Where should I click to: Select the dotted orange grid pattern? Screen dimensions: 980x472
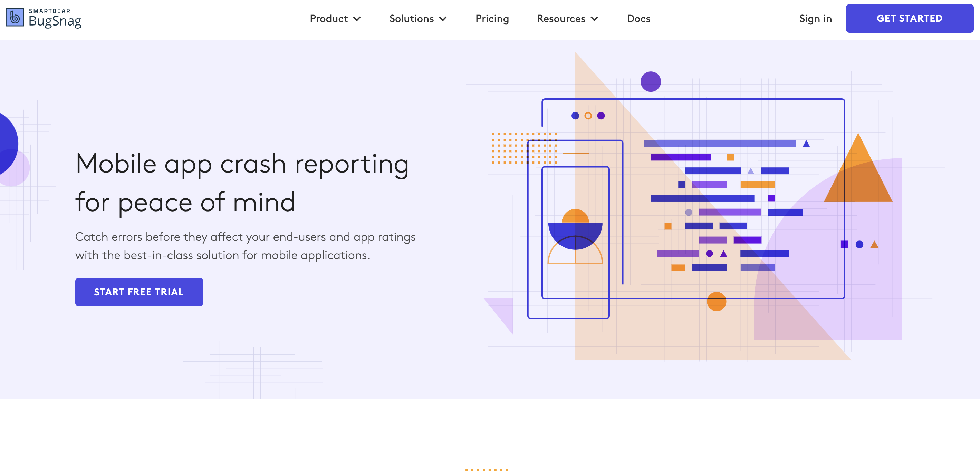[x=523, y=148]
